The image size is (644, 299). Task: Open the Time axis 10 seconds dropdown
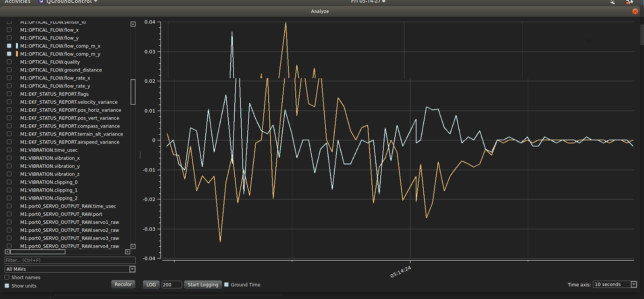[615, 285]
